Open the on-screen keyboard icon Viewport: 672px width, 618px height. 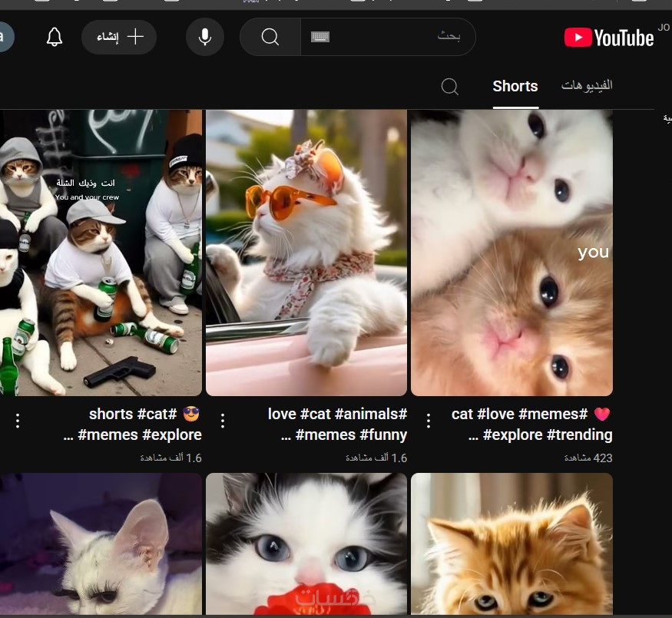click(x=320, y=37)
